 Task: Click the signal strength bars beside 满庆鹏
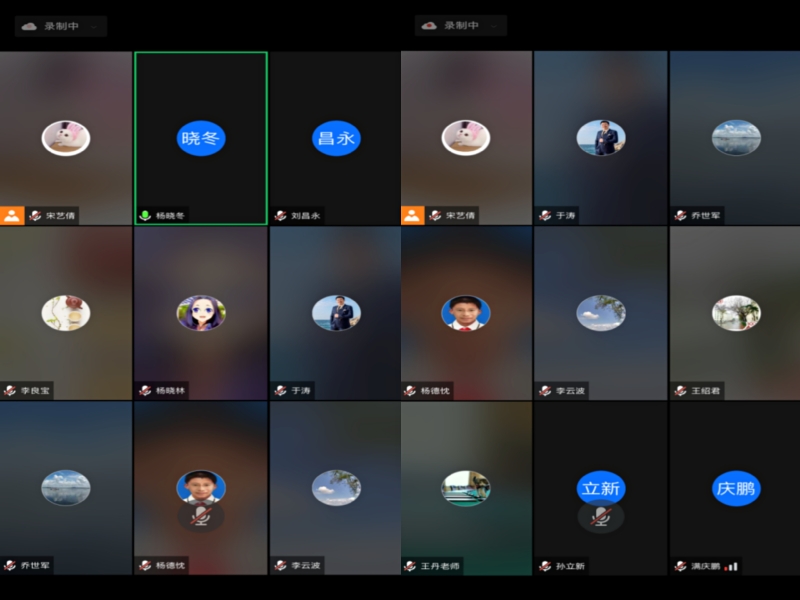(x=732, y=566)
